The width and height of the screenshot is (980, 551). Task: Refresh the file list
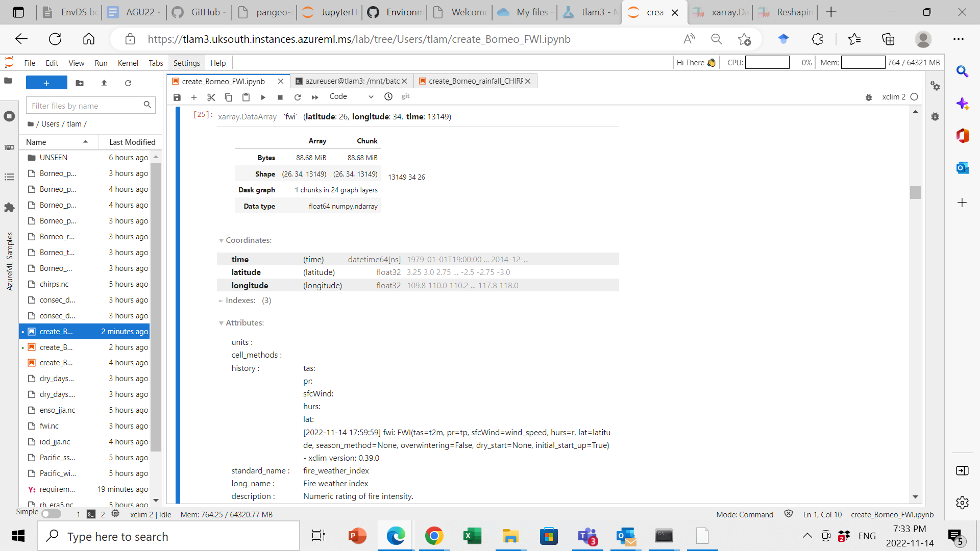(x=128, y=83)
